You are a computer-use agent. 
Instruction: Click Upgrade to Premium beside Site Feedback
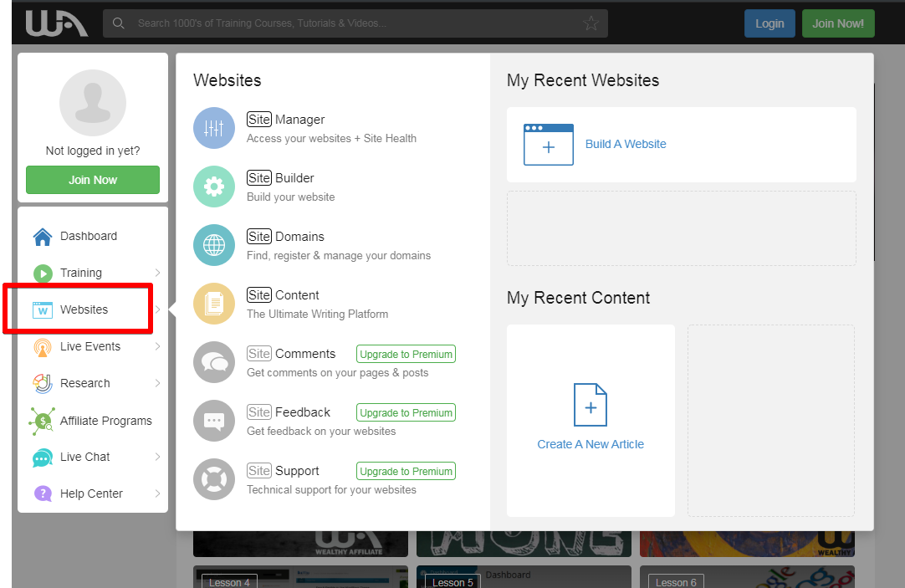pos(406,412)
